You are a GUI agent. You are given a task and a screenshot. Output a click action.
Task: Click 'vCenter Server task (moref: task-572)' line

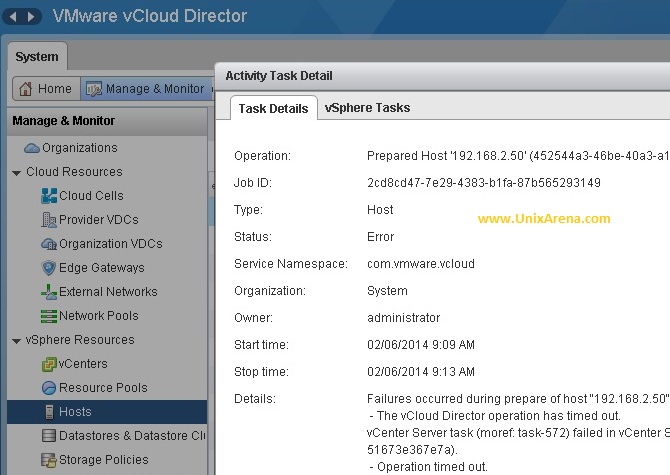tap(518, 433)
